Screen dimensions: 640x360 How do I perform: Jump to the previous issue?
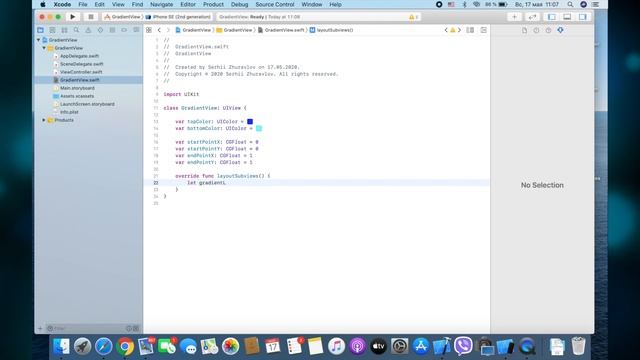[x=446, y=30]
